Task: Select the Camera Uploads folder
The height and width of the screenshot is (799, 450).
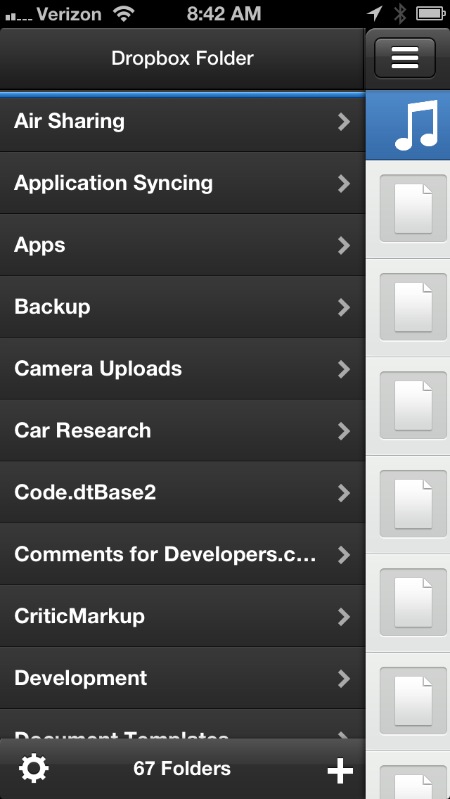Action: click(x=182, y=369)
